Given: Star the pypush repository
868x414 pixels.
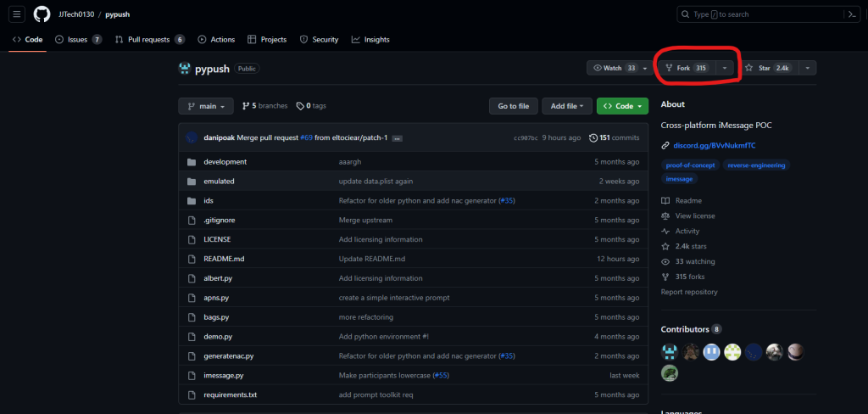Looking at the screenshot, I should (770, 68).
